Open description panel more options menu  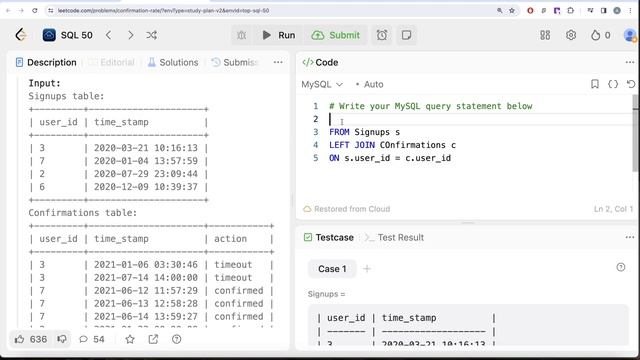click(x=278, y=62)
